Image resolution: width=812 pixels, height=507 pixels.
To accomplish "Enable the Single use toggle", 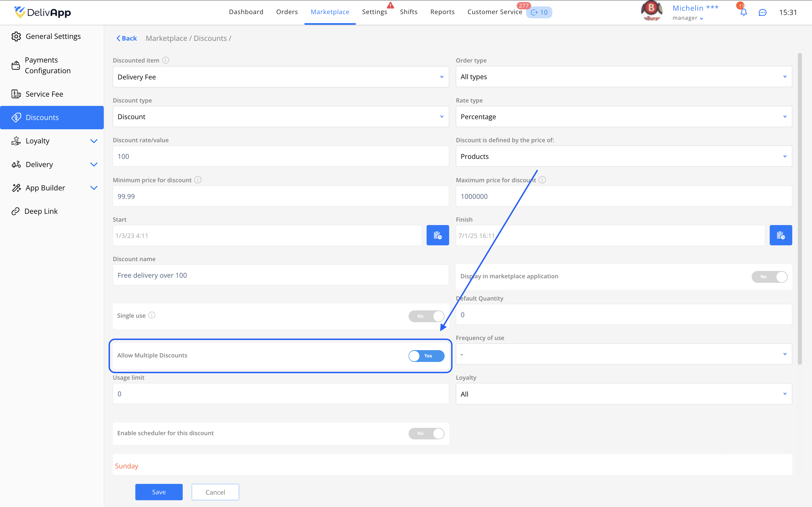I will [426, 316].
